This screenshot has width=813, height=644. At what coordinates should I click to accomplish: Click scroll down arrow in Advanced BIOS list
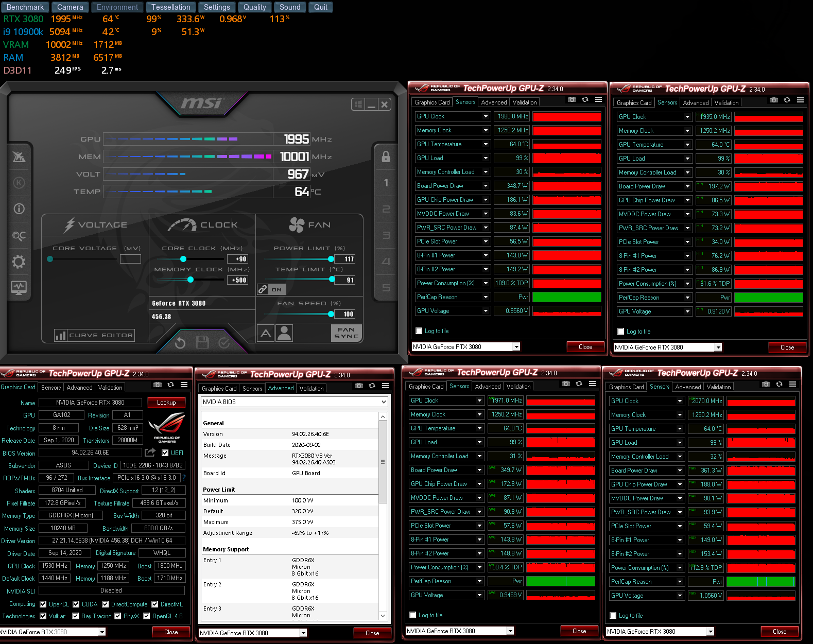click(x=383, y=616)
